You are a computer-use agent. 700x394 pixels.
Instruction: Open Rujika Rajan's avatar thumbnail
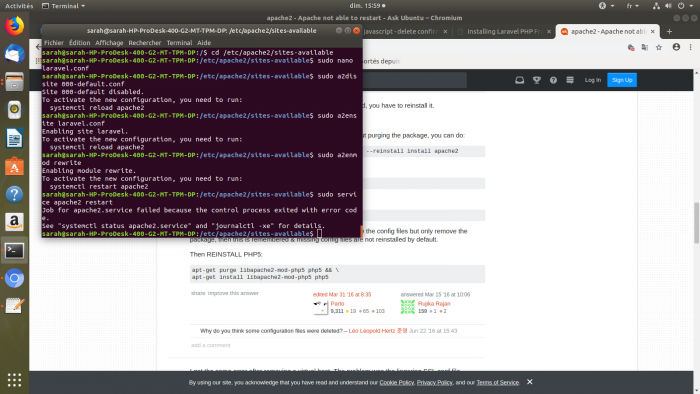pyautogui.click(x=408, y=307)
